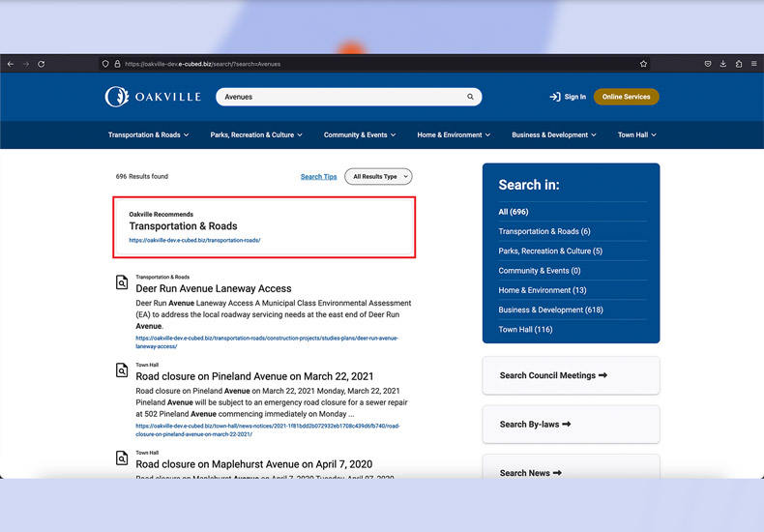The width and height of the screenshot is (764, 532).
Task: Open Parks, Recreation & Culture menu
Action: click(256, 135)
